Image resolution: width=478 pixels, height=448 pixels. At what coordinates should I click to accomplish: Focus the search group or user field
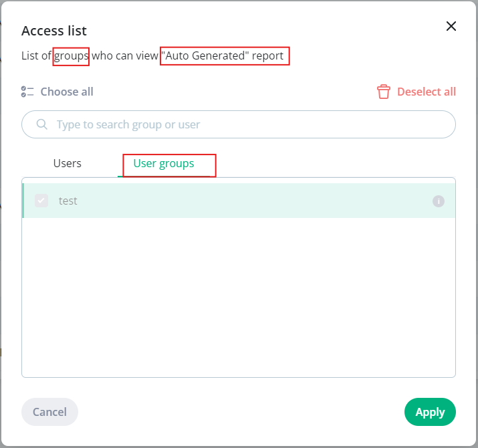[x=239, y=124]
